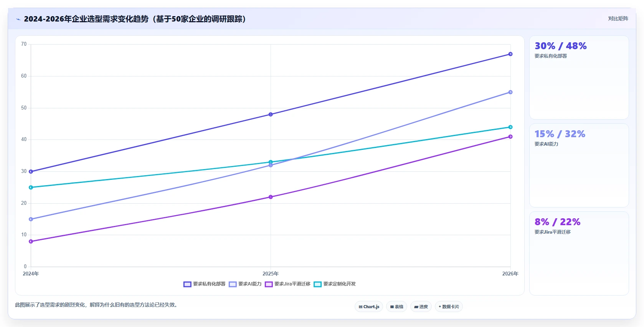This screenshot has width=644, height=327.
Task: Click the 15% / 32% stat value
Action: [x=560, y=134]
